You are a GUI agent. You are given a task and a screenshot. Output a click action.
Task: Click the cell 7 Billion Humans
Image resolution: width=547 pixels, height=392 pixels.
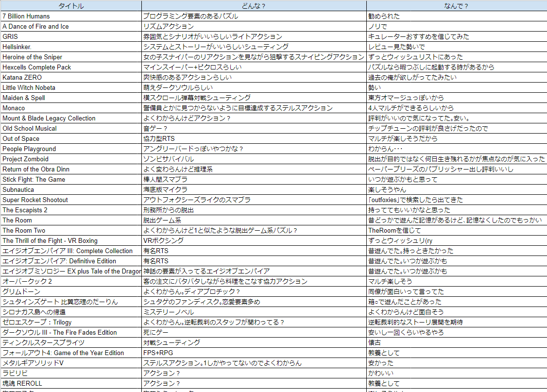[x=71, y=16]
